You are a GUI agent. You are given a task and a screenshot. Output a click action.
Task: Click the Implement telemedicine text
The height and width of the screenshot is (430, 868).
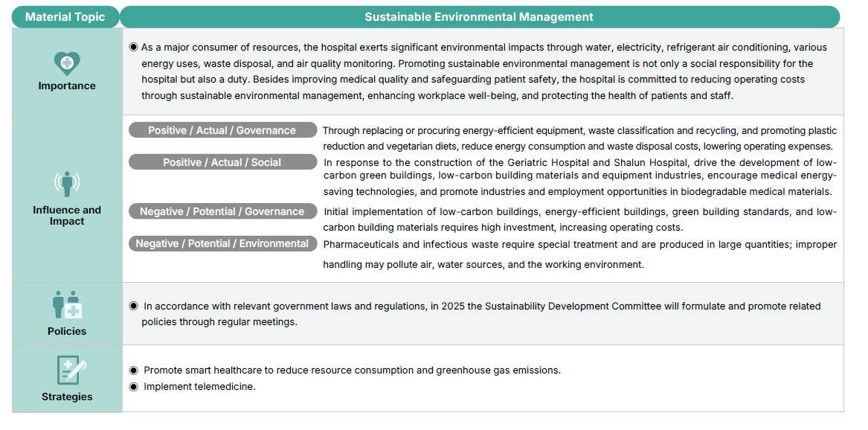click(199, 386)
